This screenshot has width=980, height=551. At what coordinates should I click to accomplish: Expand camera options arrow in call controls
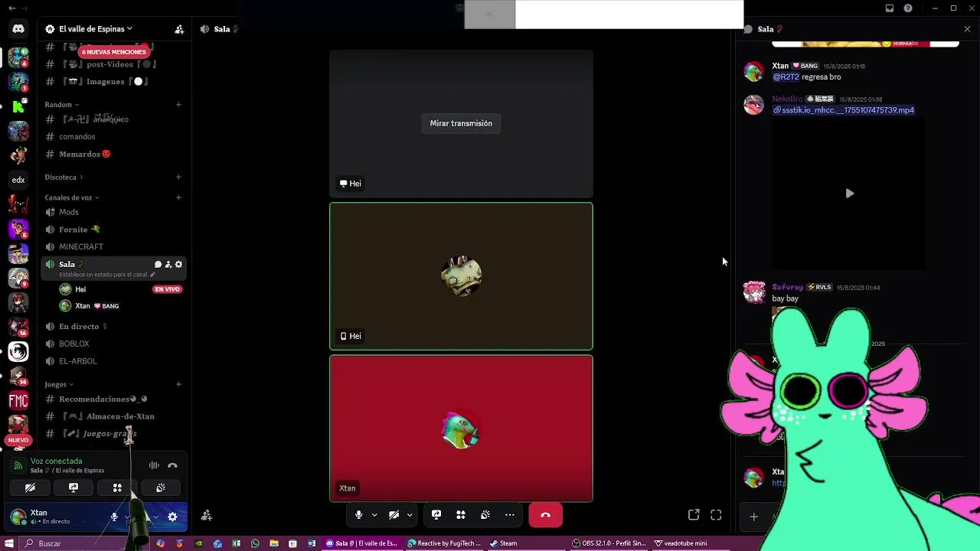coord(410,515)
